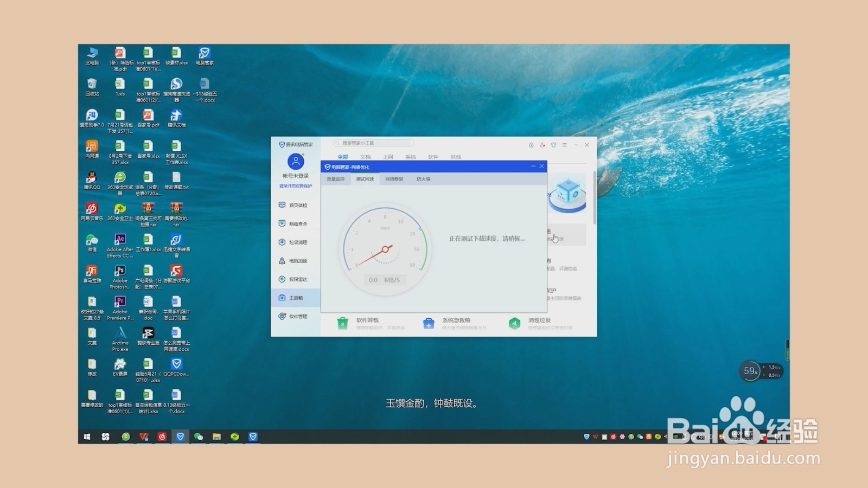Screen dimensions: 868x488
Task: Open 百家号.pdf on the desktop
Action: click(148, 118)
